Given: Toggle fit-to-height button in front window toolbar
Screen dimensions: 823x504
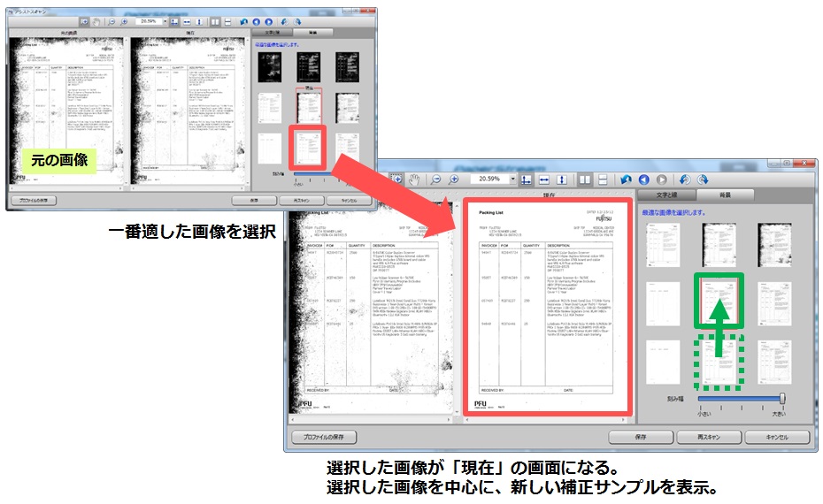Looking at the screenshot, I should click(x=562, y=179).
